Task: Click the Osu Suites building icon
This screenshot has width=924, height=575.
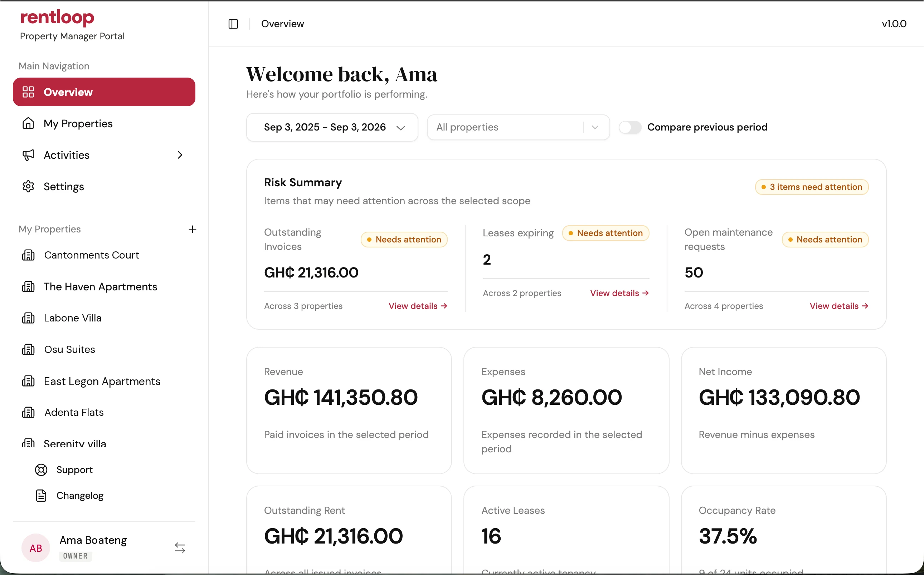Action: click(x=28, y=349)
